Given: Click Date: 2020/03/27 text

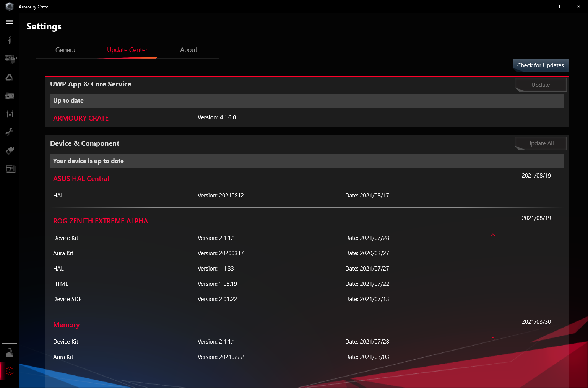Looking at the screenshot, I should click(x=367, y=253).
